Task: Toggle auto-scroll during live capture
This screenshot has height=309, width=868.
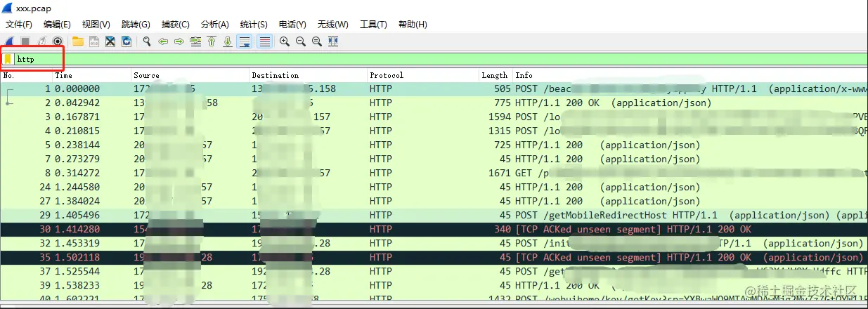Action: pos(245,41)
